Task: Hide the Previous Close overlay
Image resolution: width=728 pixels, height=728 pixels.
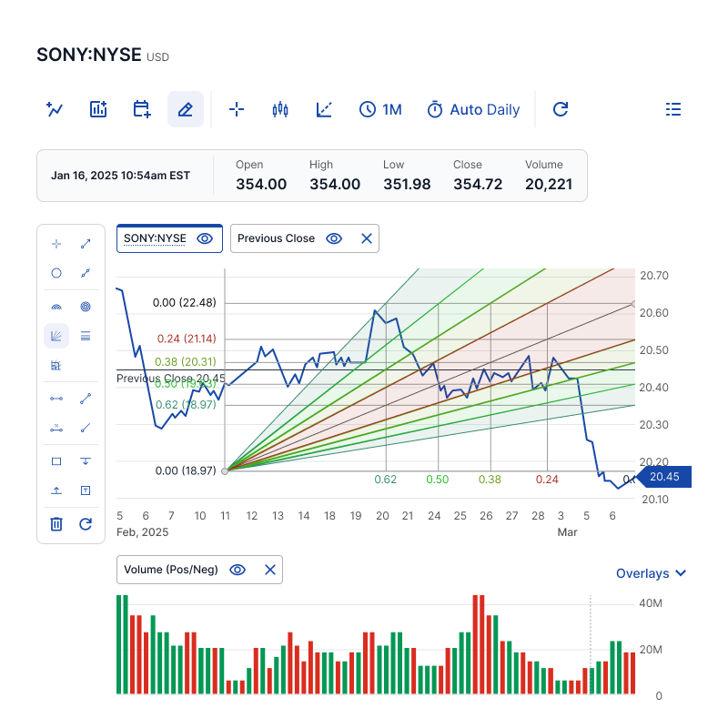Action: tap(334, 238)
